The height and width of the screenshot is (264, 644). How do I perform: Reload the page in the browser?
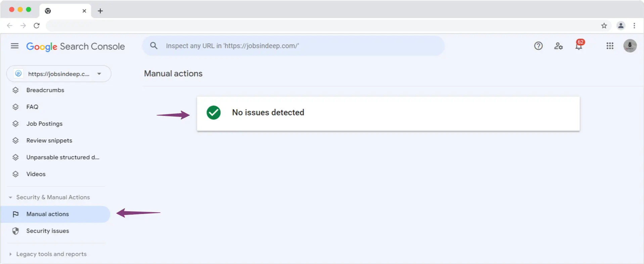(x=37, y=26)
